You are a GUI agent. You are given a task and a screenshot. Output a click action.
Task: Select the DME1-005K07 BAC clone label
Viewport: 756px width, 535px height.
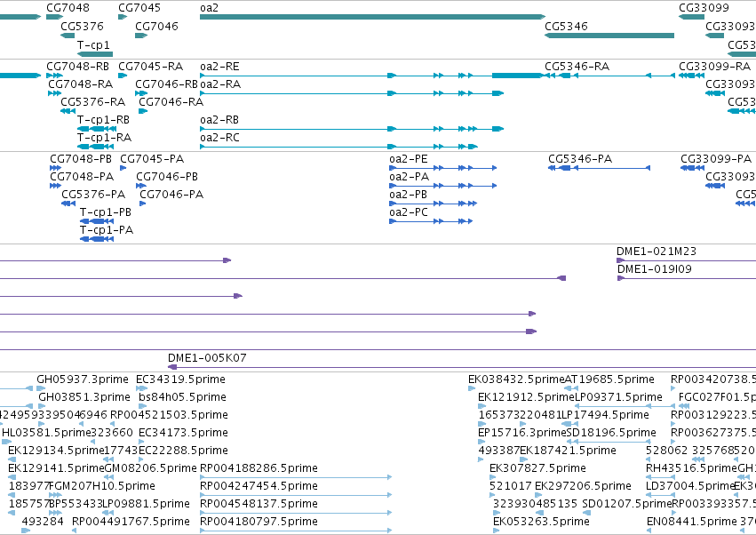tap(207, 358)
